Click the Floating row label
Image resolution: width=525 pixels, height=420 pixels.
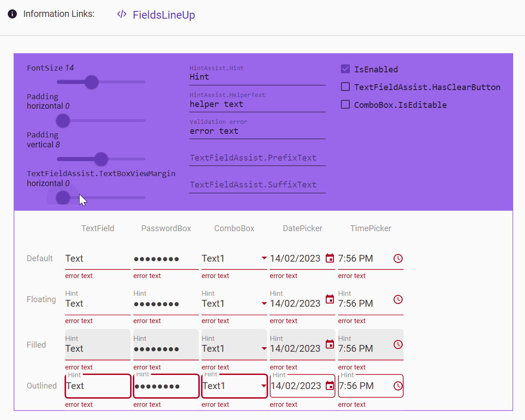(41, 299)
